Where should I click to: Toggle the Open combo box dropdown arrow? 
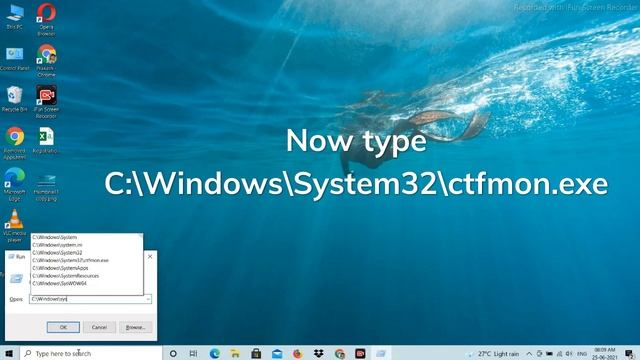pyautogui.click(x=148, y=299)
